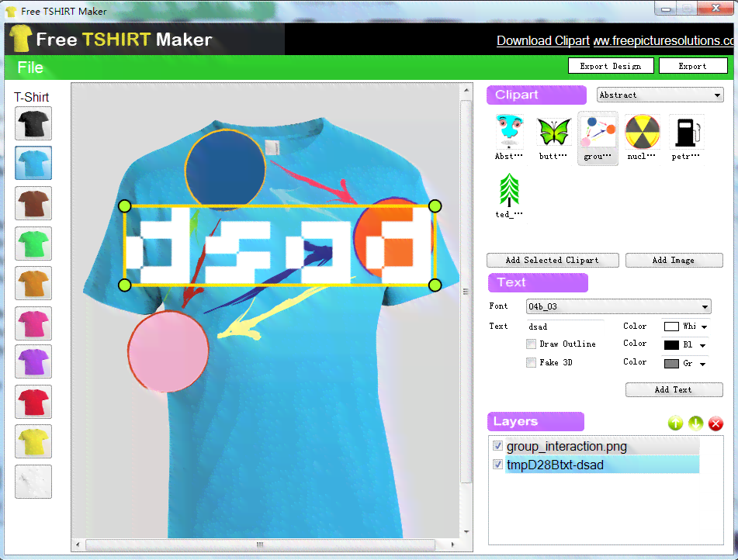Click bottom-right handle of text box

click(435, 285)
